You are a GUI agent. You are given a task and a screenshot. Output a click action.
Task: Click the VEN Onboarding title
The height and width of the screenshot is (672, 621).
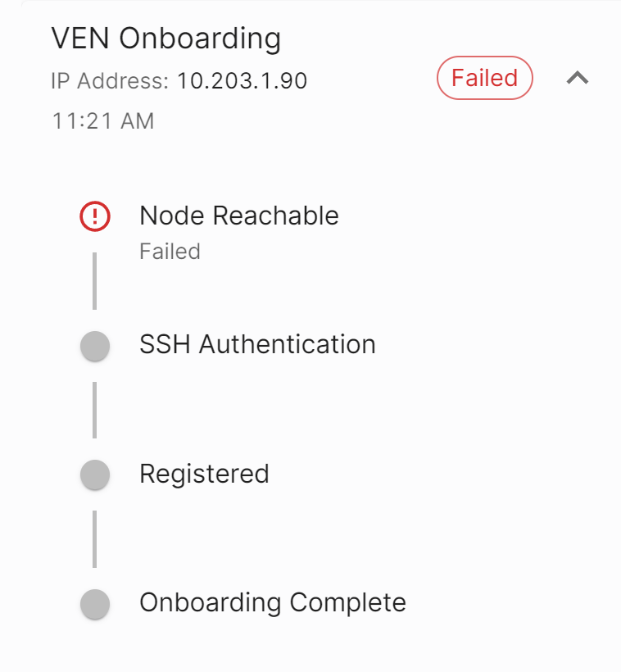pyautogui.click(x=165, y=38)
